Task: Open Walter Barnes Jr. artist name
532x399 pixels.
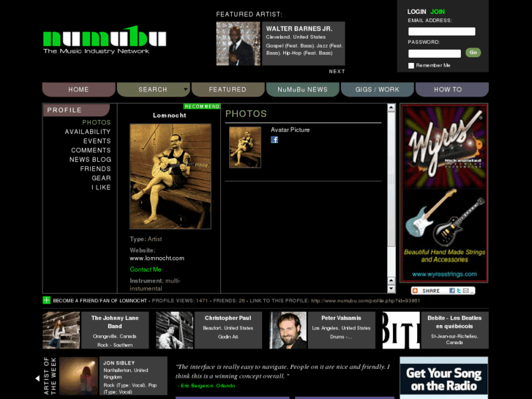Action: point(299,29)
